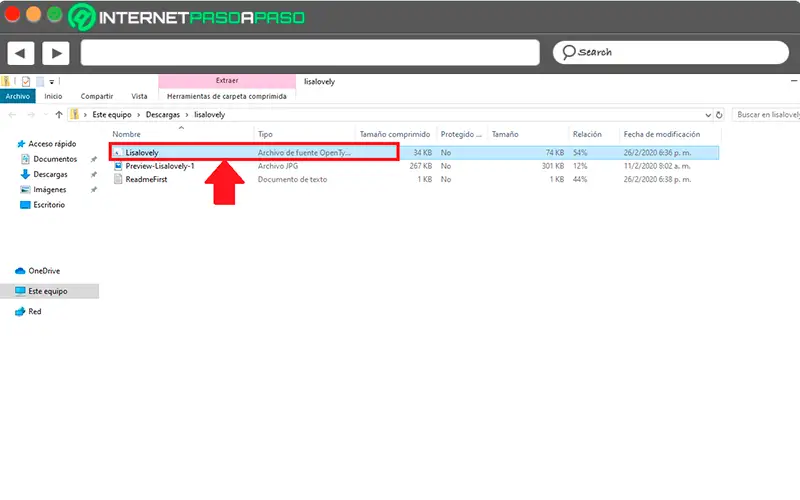Screen dimensions: 800x500
Task: Click the Buscar en lisalovely search box
Action: 766,115
